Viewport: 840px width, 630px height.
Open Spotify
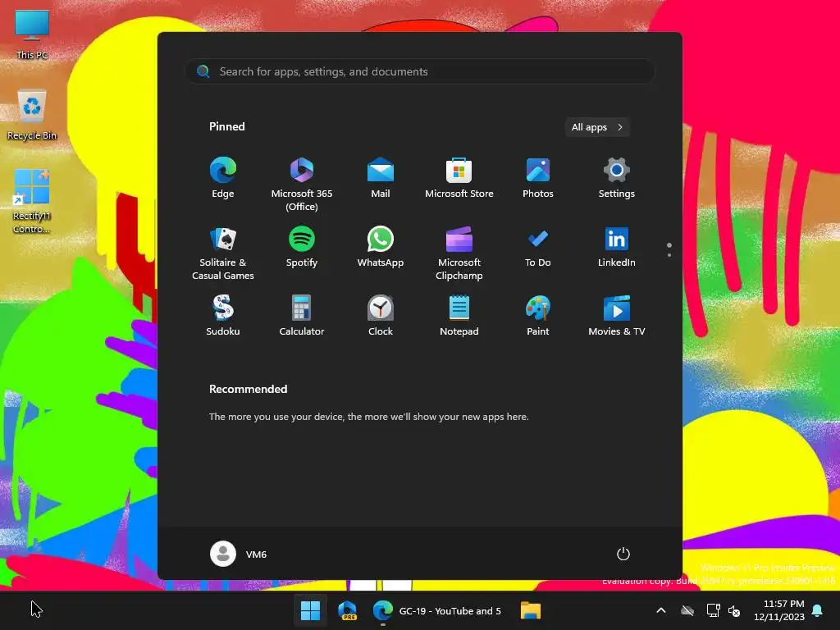302,247
